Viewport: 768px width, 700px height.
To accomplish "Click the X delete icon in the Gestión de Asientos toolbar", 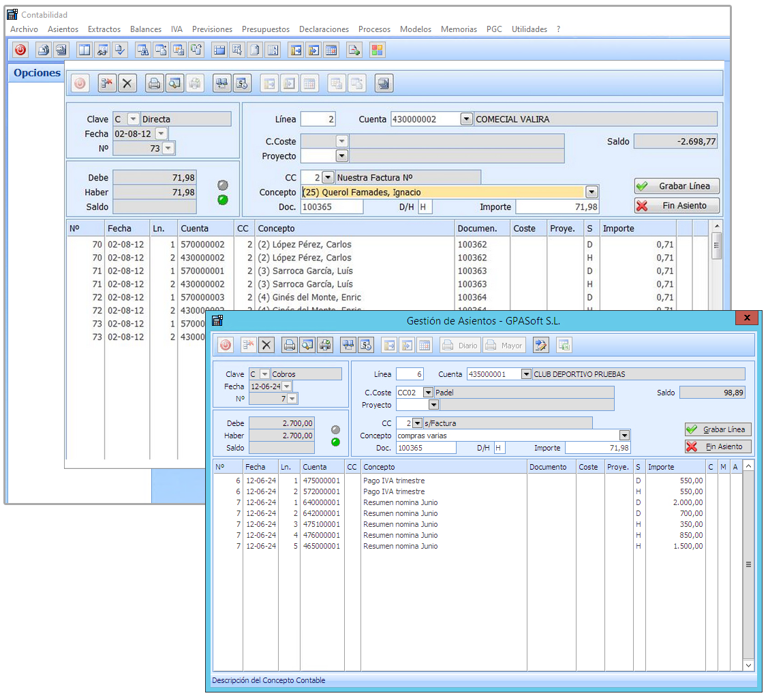I will click(266, 346).
